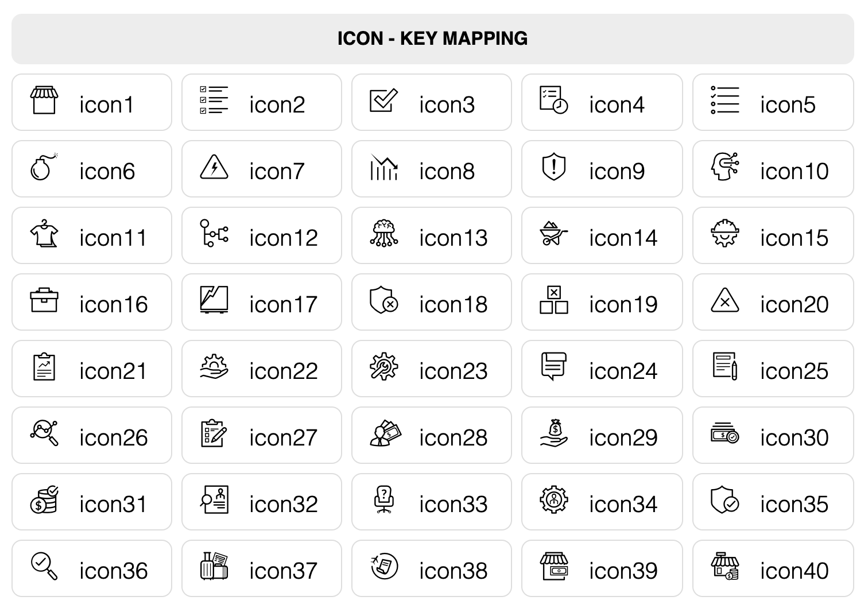Select the gear with wrench icon23
This screenshot has width=868, height=612.
(384, 367)
